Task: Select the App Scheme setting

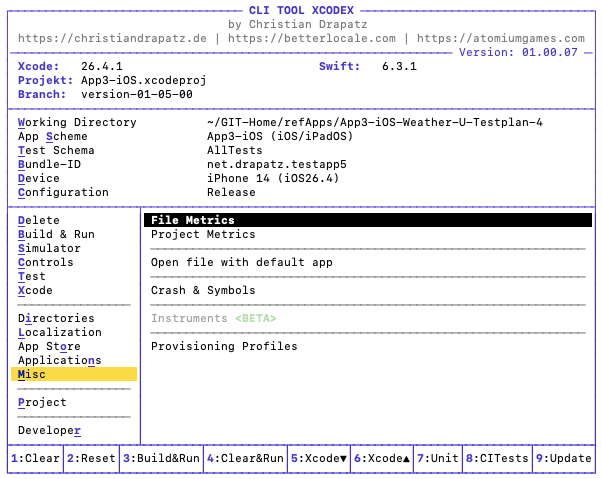Action: (x=53, y=136)
